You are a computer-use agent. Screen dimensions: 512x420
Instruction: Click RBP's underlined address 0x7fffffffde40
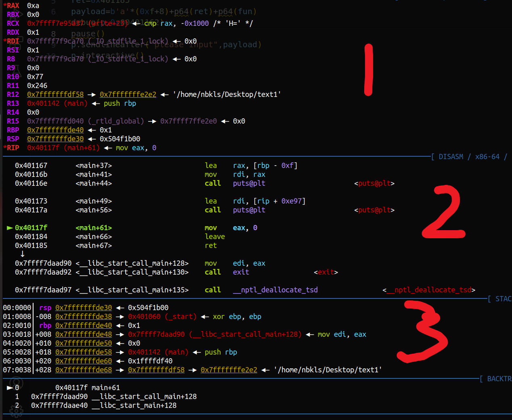tap(55, 130)
